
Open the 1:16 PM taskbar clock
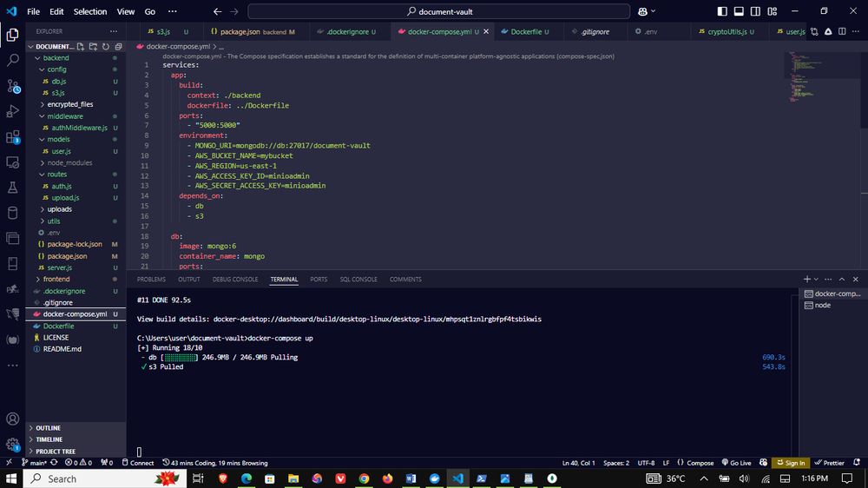tap(814, 478)
